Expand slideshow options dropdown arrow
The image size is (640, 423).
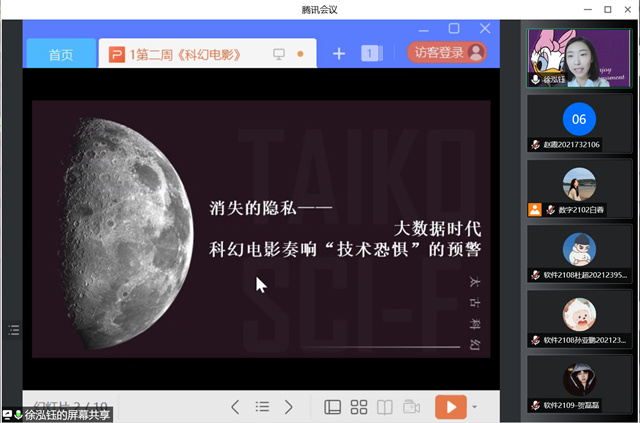474,407
